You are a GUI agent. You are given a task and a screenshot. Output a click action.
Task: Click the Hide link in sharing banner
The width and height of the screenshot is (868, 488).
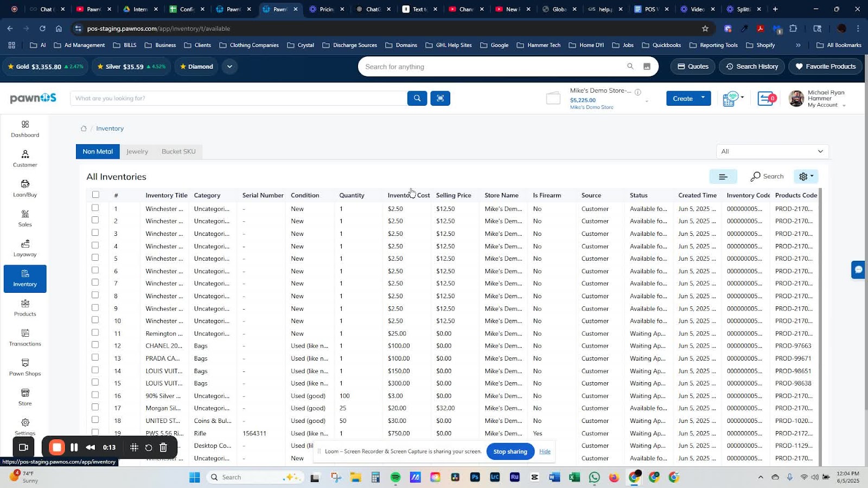coord(545,451)
